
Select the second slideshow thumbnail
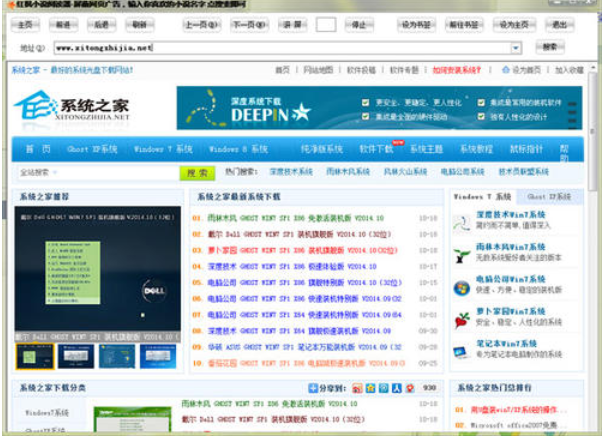click(x=76, y=356)
